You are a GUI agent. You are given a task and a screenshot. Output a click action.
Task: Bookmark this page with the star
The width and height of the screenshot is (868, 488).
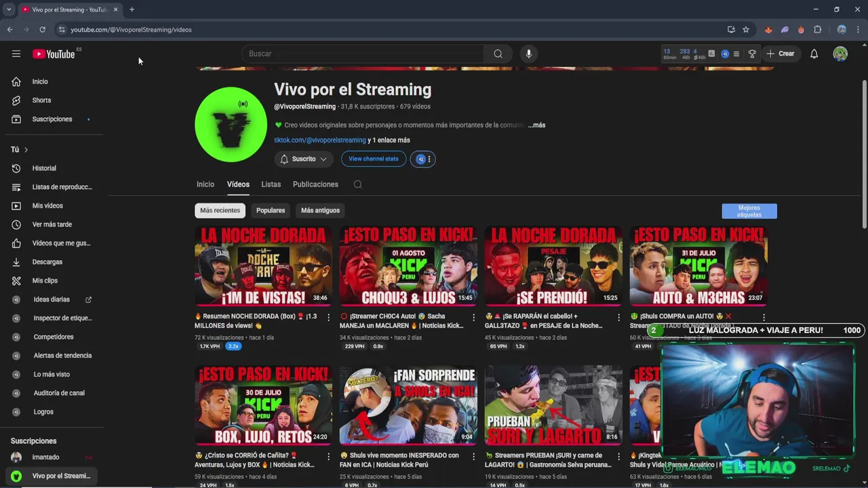746,29
